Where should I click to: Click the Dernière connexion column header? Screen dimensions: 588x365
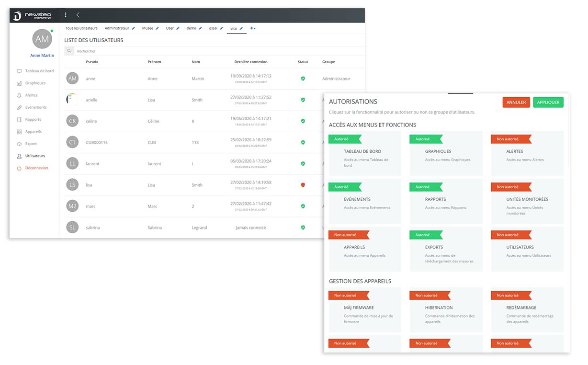click(x=251, y=62)
